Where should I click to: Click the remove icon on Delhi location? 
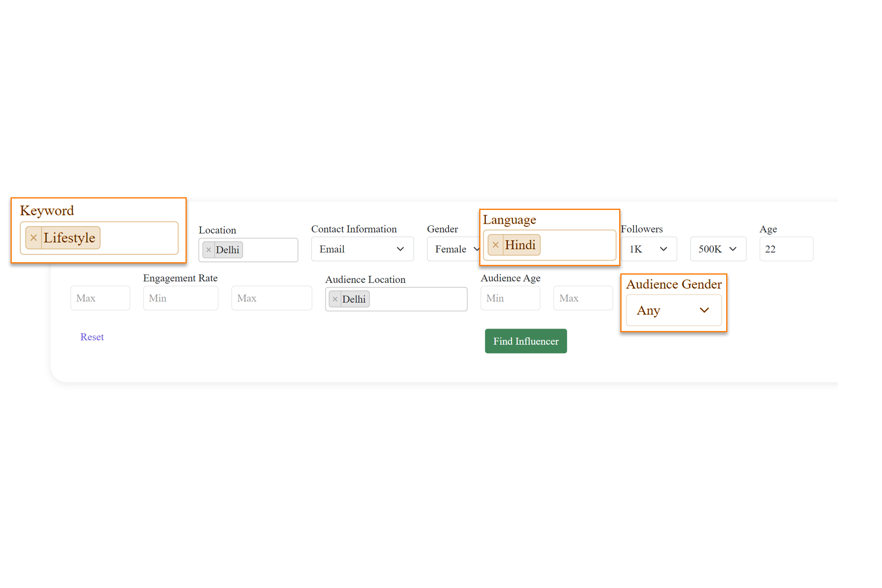pyautogui.click(x=209, y=249)
